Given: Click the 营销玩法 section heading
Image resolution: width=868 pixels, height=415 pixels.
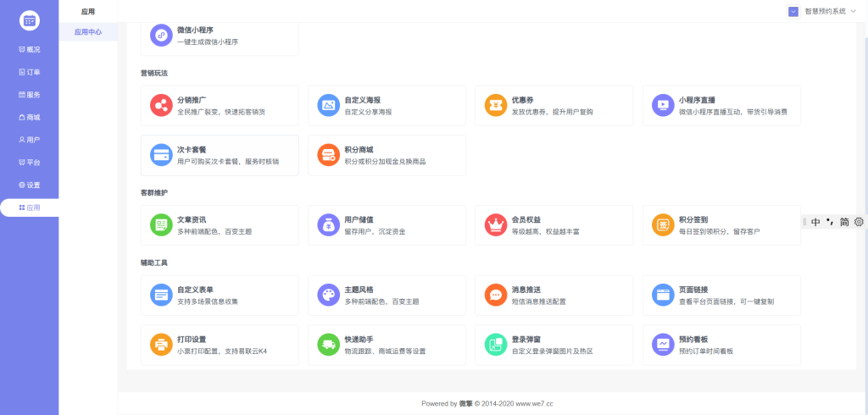Looking at the screenshot, I should (154, 73).
